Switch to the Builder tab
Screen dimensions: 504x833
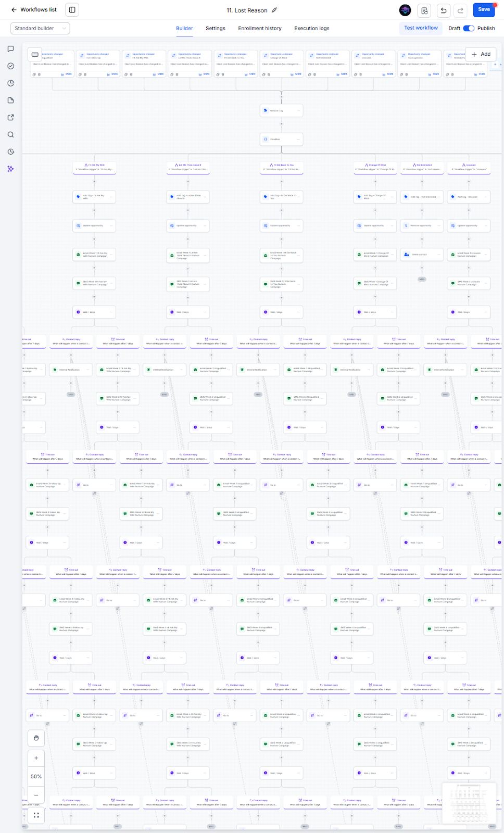184,29
